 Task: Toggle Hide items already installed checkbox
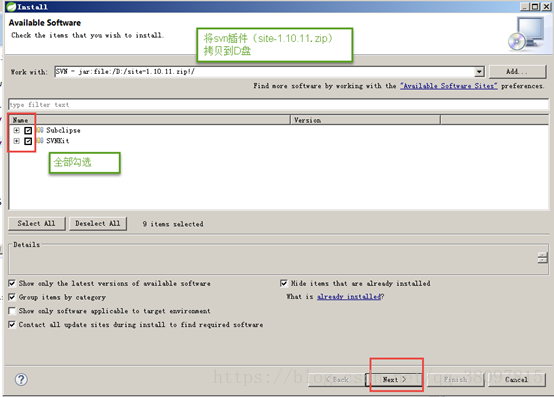point(284,283)
